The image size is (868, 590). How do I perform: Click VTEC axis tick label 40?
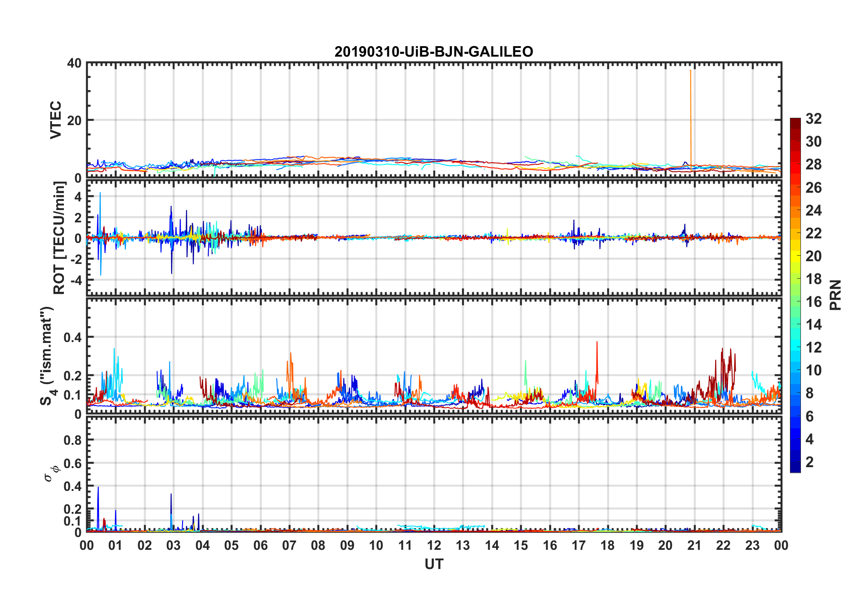click(x=74, y=63)
